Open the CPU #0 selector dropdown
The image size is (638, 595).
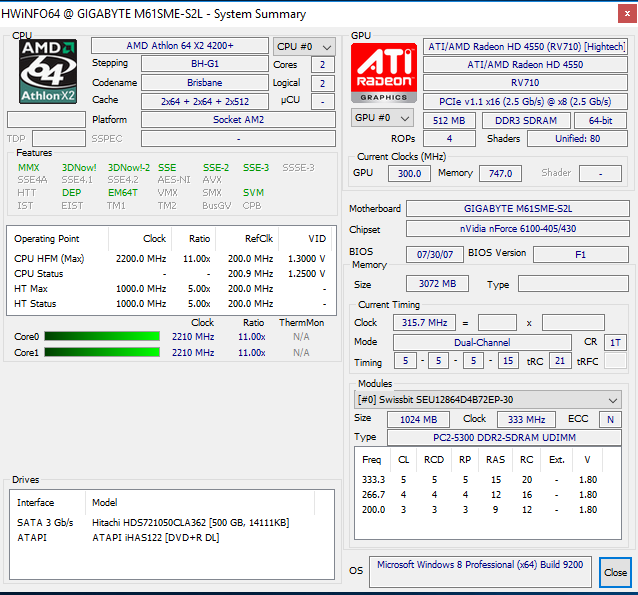tap(304, 47)
